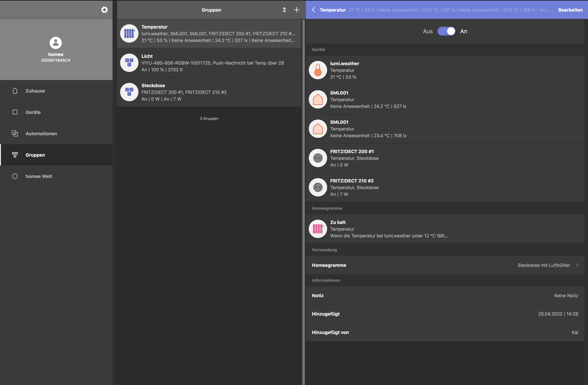This screenshot has width=588, height=385.
Task: Click the lumi.weather thermometer icon
Action: coord(318,70)
